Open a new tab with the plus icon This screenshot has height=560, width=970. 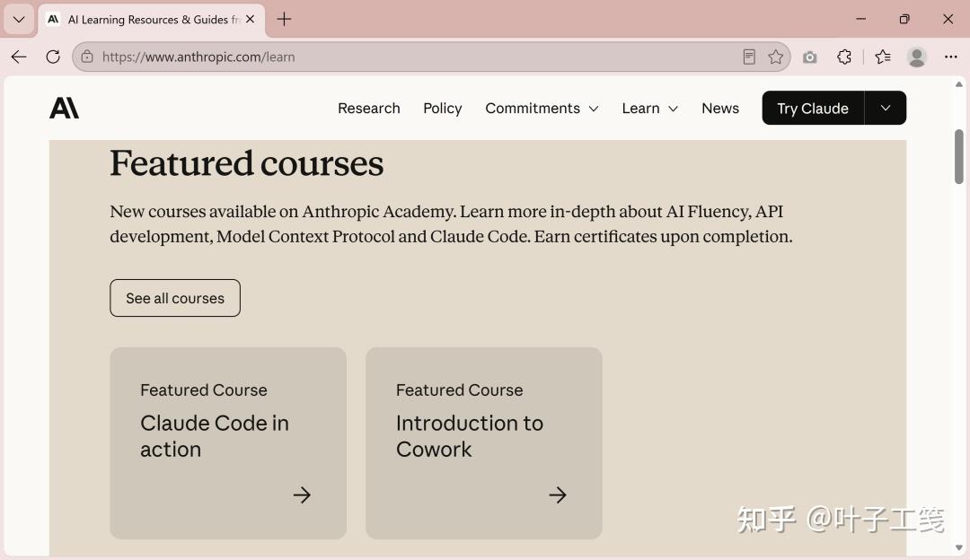point(284,19)
